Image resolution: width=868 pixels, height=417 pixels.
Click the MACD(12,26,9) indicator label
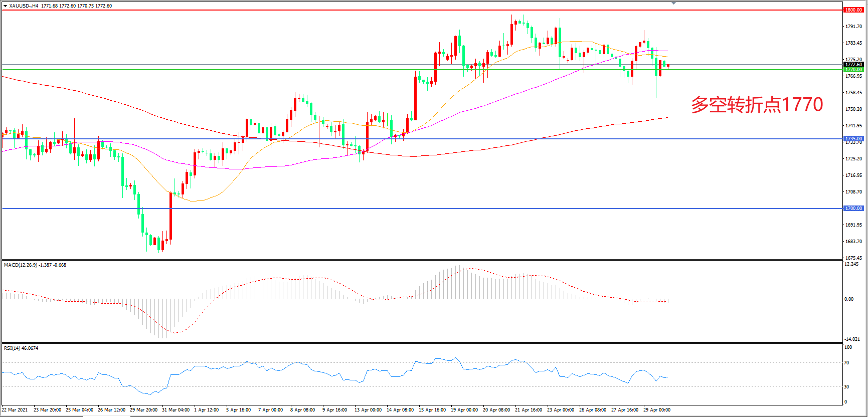(x=21, y=265)
